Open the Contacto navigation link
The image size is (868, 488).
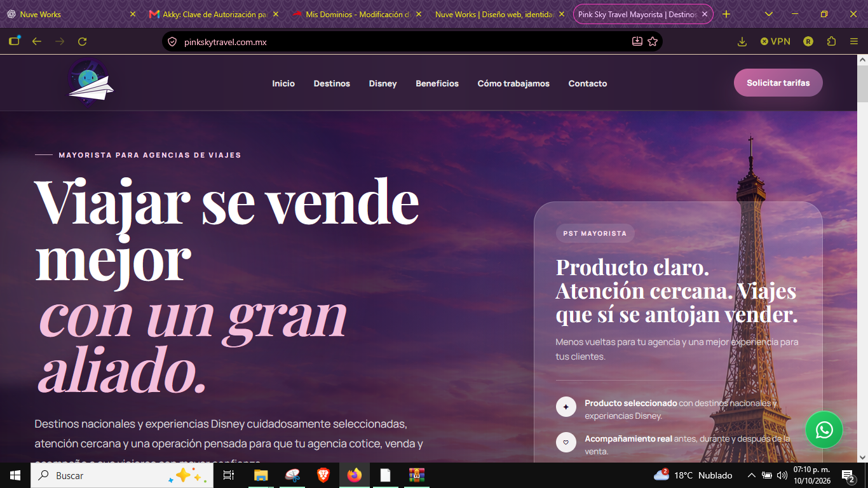(x=588, y=83)
